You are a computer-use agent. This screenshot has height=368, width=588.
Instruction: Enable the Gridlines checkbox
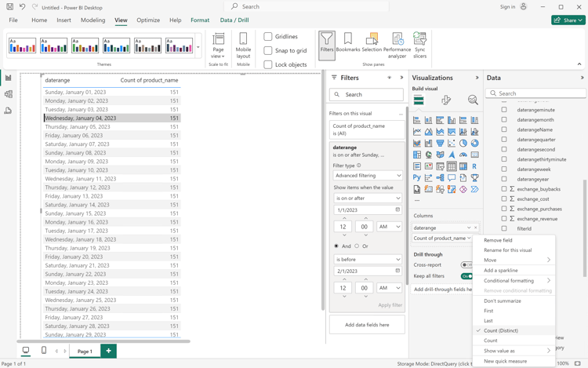(x=268, y=37)
